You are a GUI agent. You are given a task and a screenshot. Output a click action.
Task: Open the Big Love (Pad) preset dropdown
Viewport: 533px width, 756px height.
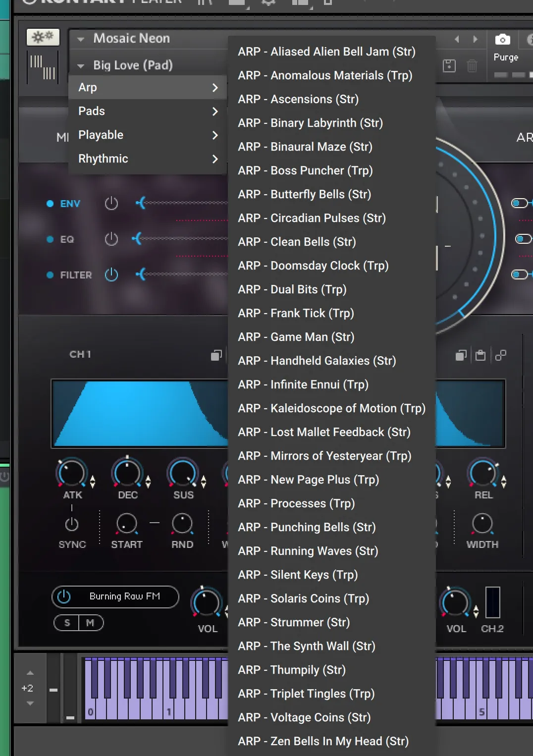click(x=81, y=65)
